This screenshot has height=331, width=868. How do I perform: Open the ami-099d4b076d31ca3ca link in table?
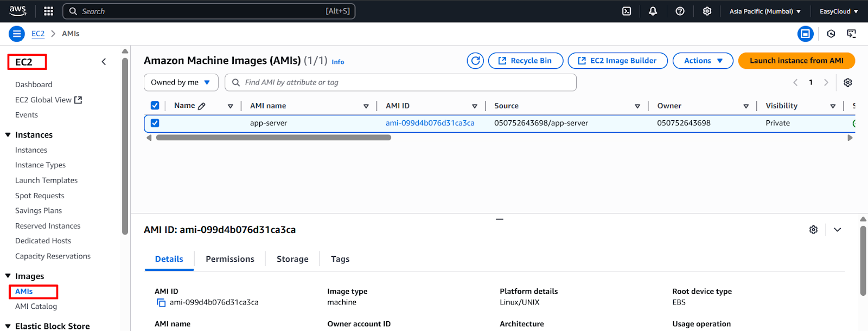430,123
